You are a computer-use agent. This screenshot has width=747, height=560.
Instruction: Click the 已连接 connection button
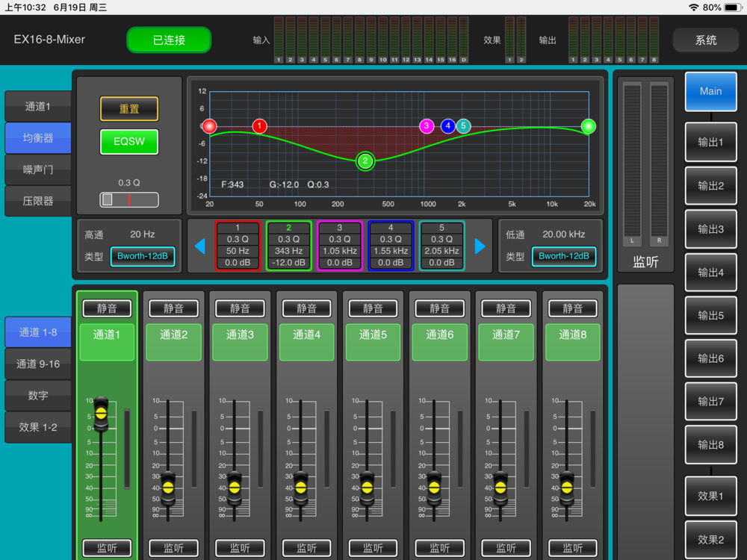click(x=169, y=40)
